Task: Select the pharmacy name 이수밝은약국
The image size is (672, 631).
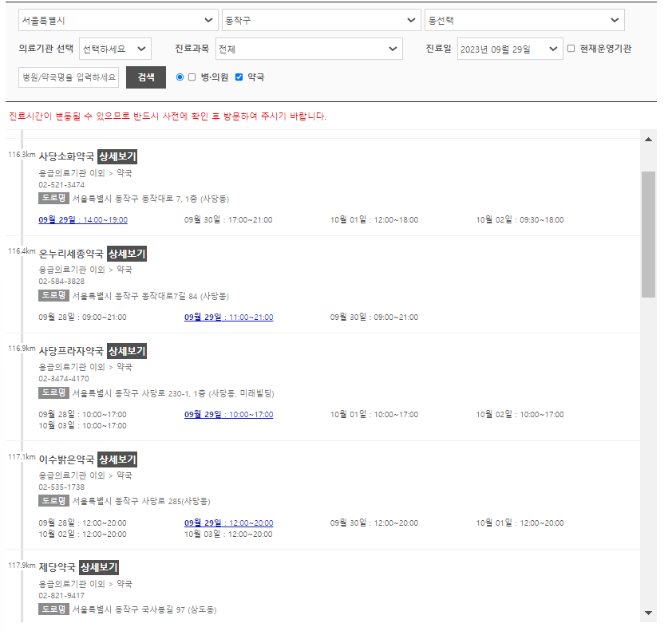Action: pyautogui.click(x=66, y=459)
